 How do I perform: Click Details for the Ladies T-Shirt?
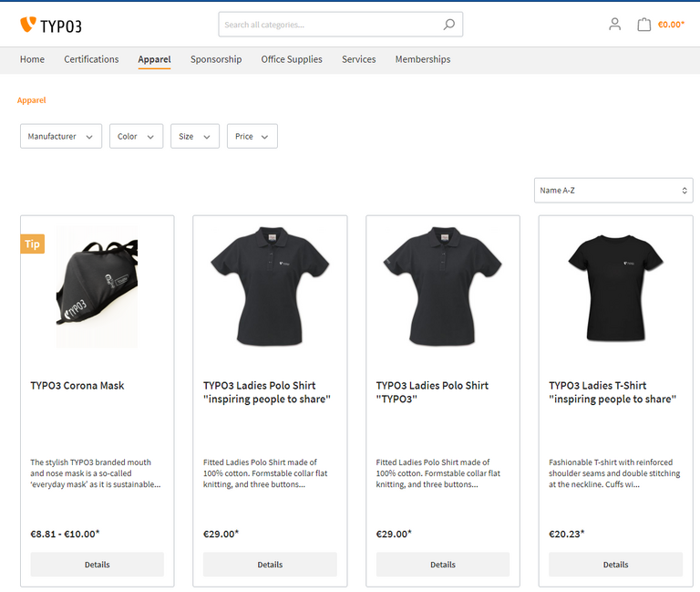point(615,565)
